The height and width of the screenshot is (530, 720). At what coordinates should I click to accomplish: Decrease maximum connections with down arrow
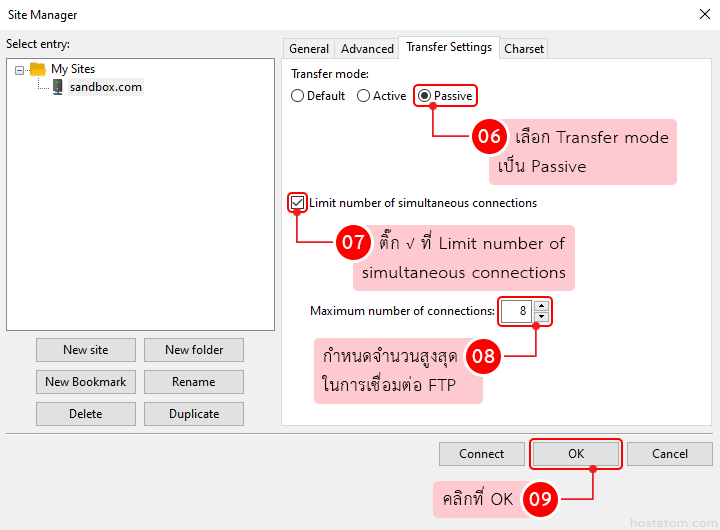pyautogui.click(x=541, y=317)
